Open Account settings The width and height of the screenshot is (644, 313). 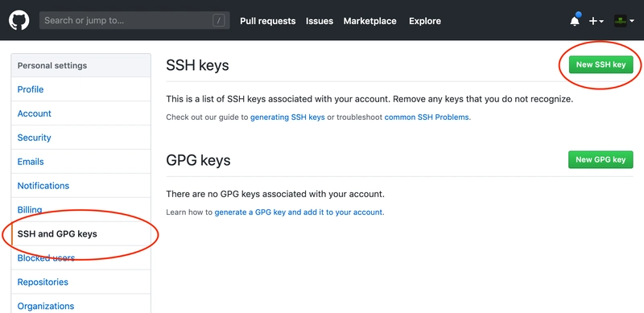tap(81, 113)
